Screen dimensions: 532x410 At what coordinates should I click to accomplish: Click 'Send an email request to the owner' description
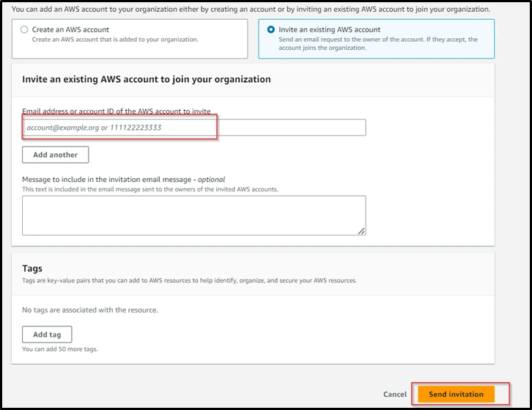click(x=378, y=43)
